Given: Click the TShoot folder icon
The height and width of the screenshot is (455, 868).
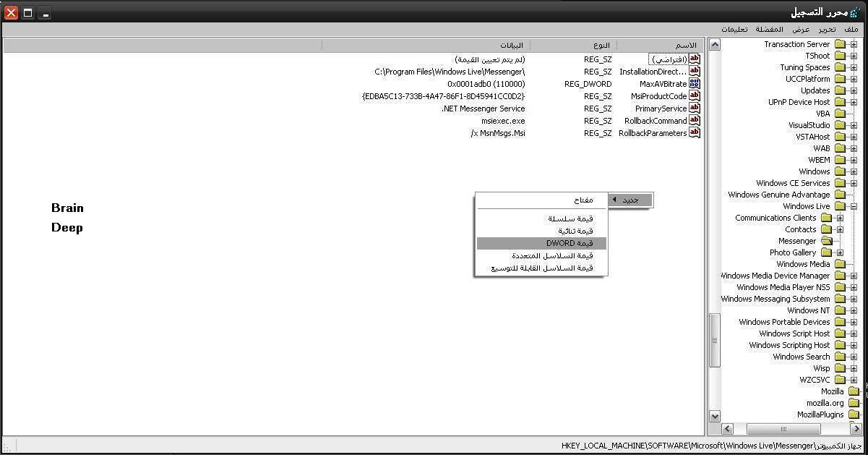Looking at the screenshot, I should coord(840,56).
